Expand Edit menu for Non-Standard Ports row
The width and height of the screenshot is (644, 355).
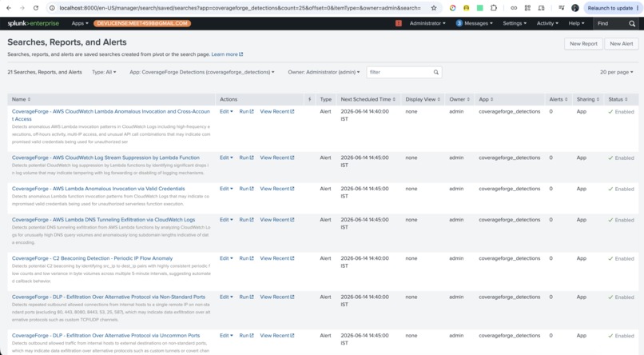226,297
